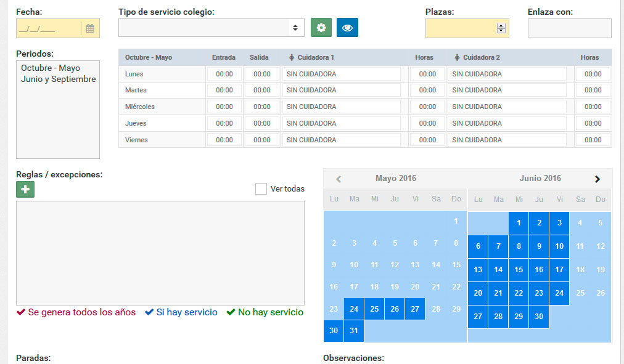Edit Lunes Cuidadora 1 Horas field
The width and height of the screenshot is (624, 364).
(427, 74)
